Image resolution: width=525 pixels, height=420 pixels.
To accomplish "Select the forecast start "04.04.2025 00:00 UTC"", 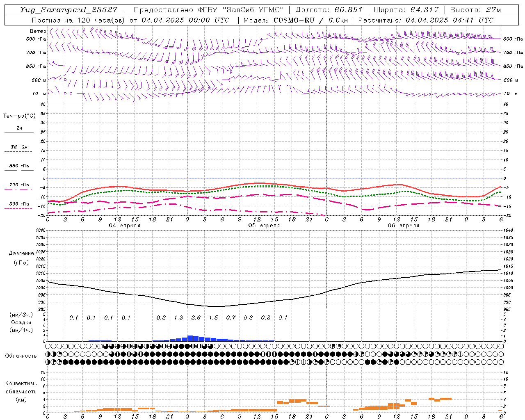I will pos(185,20).
